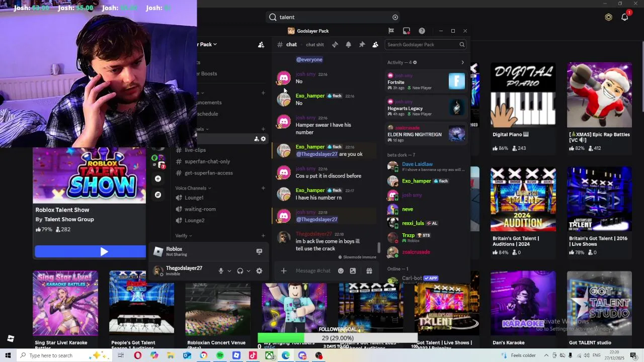The width and height of the screenshot is (644, 362).
Task: Click Roblox search box containing talent
Action: (334, 17)
